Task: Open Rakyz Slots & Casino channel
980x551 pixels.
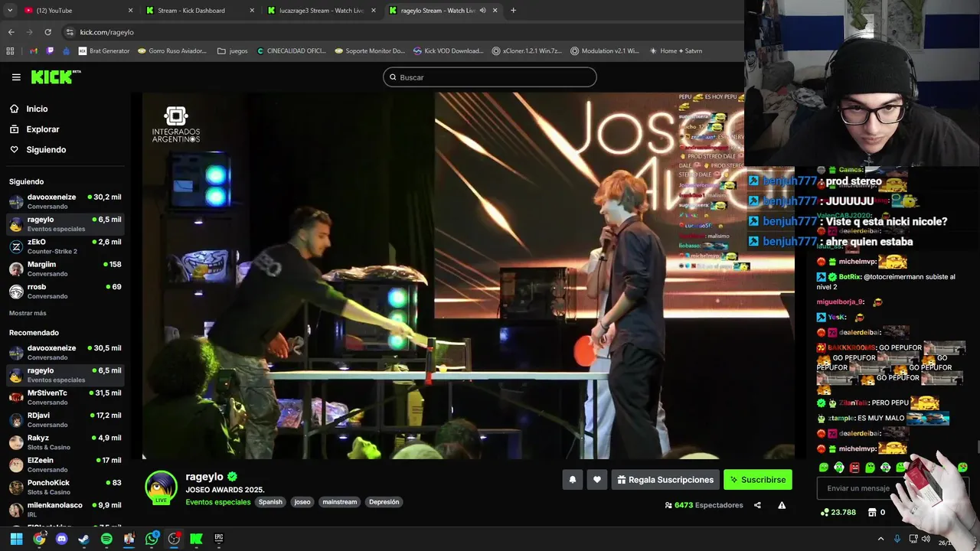Action: click(x=65, y=442)
